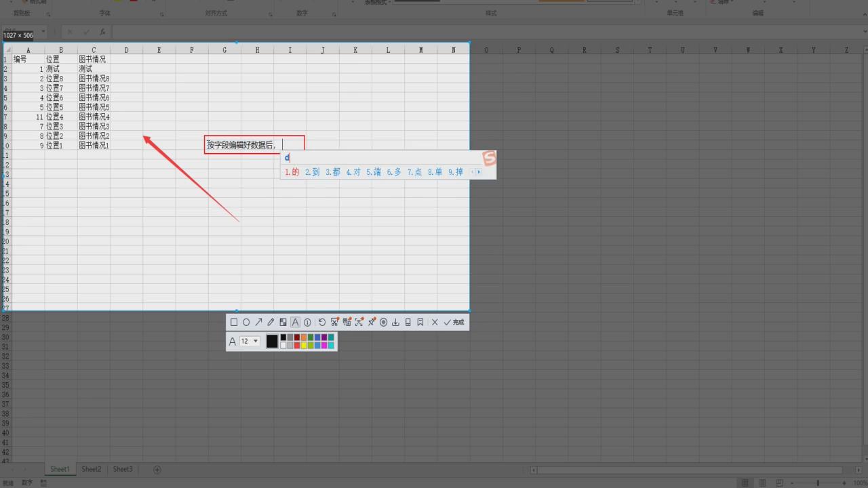868x488 pixels.
Task: Select column header Z
Action: 846,50
